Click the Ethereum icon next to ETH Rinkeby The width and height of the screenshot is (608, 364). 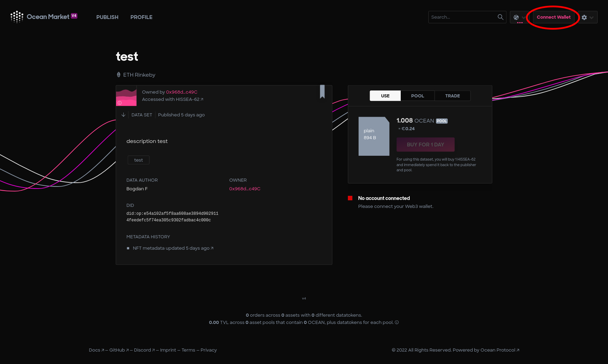(118, 75)
